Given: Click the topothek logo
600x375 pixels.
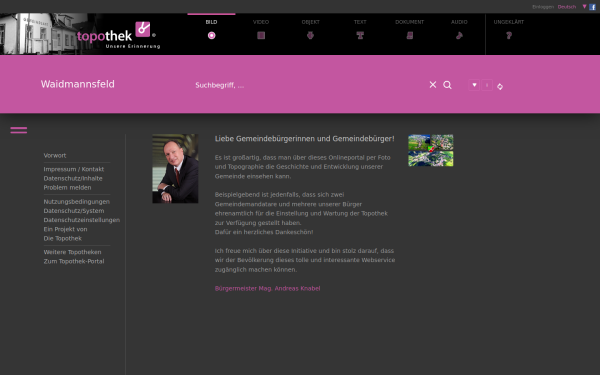Looking at the screenshot, I should [119, 35].
